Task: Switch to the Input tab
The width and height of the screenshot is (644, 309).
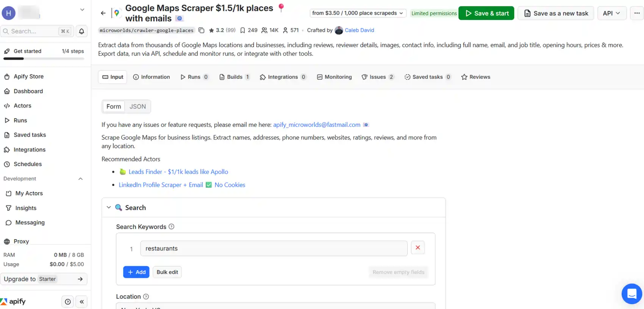Action: click(113, 77)
